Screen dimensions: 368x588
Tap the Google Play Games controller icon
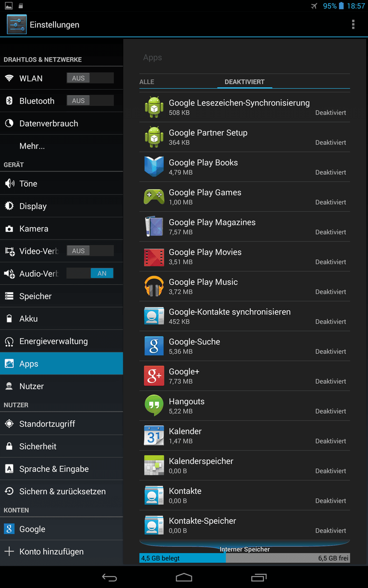tap(154, 197)
